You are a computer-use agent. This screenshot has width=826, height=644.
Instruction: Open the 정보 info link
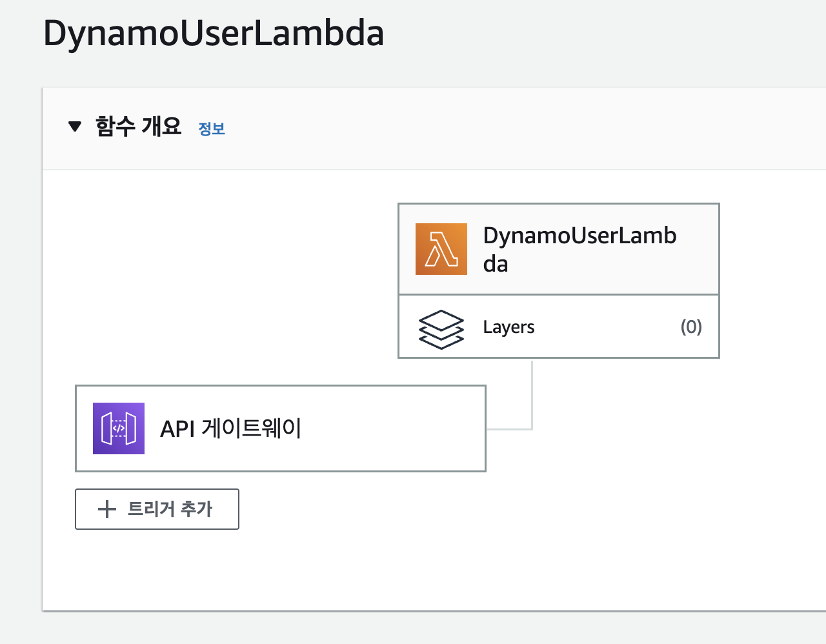(212, 128)
